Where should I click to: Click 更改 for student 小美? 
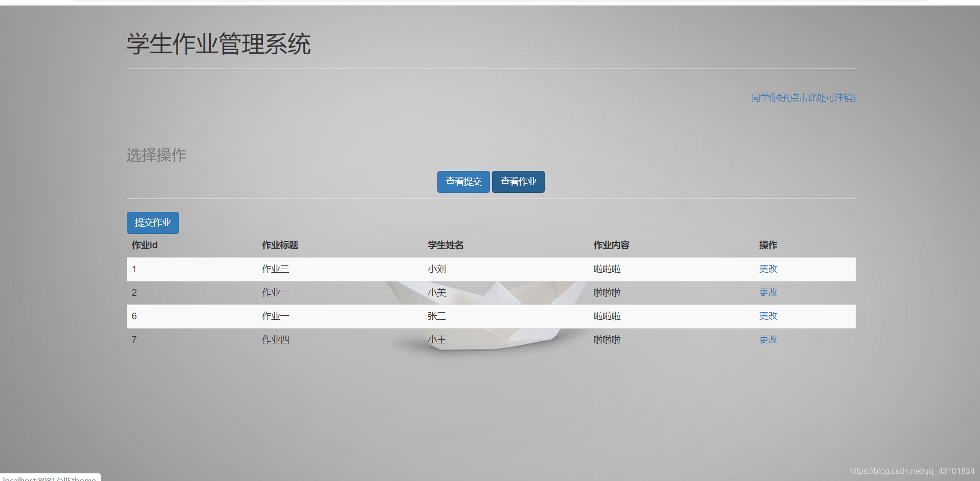(x=768, y=293)
